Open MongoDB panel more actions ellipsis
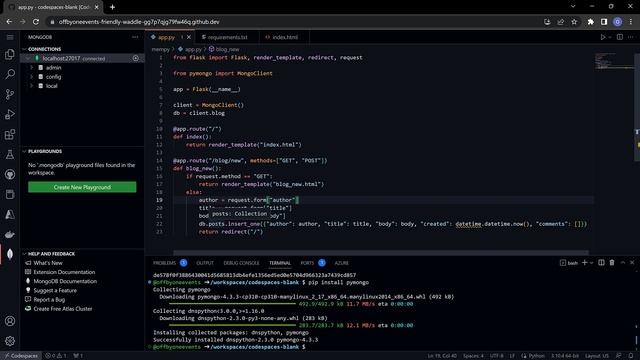Image resolution: width=640 pixels, height=360 pixels. [135, 37]
